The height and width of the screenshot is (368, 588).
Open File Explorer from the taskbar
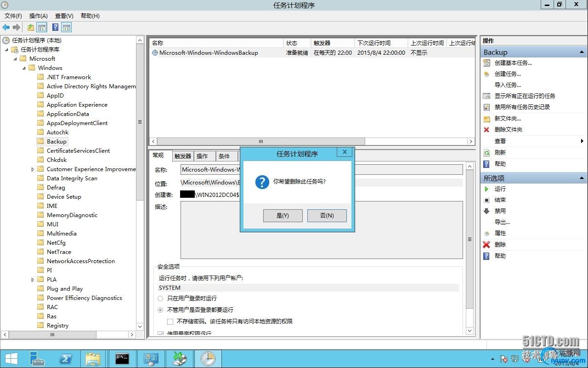[x=93, y=359]
